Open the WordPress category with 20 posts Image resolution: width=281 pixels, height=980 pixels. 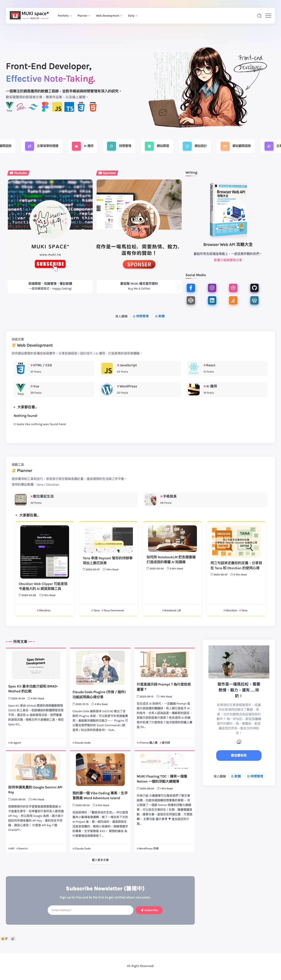tap(140, 390)
